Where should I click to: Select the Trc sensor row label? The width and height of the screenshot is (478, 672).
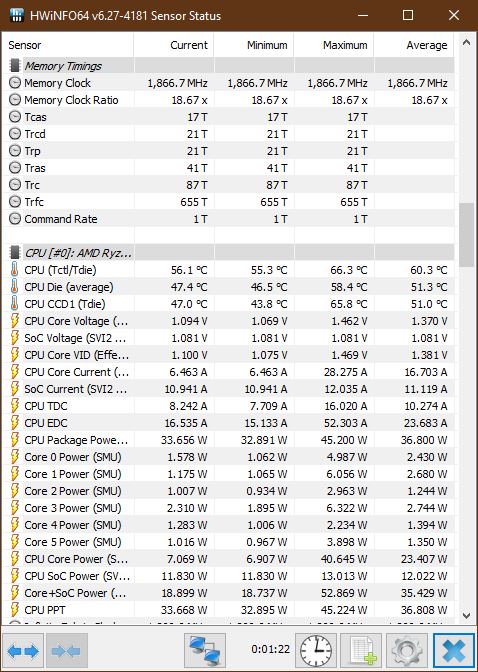click(x=32, y=185)
